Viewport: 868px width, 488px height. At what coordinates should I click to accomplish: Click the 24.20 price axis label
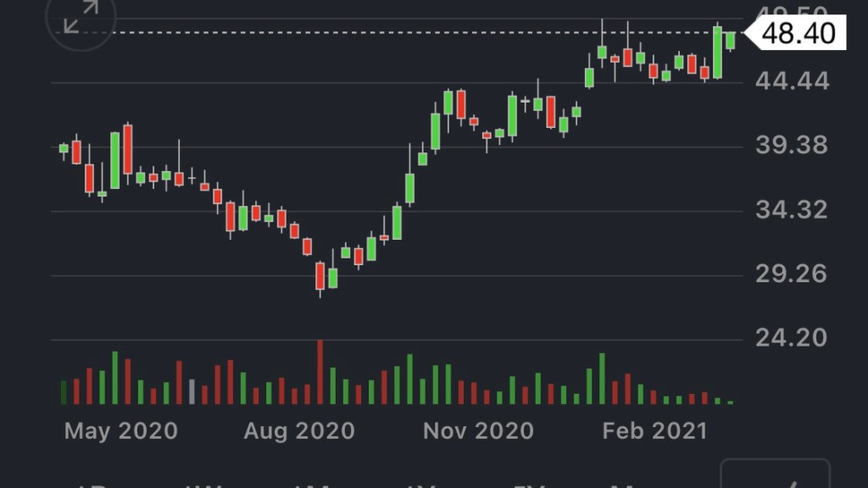click(x=793, y=338)
